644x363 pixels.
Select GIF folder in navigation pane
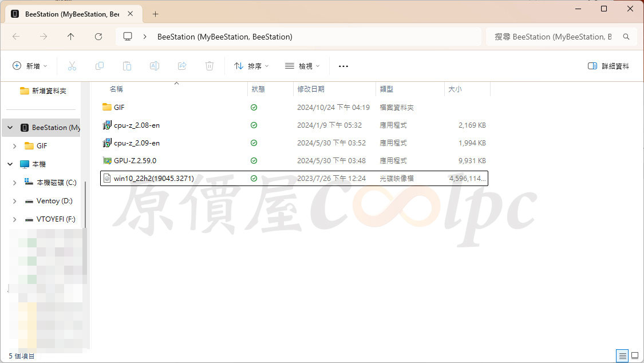click(x=35, y=146)
